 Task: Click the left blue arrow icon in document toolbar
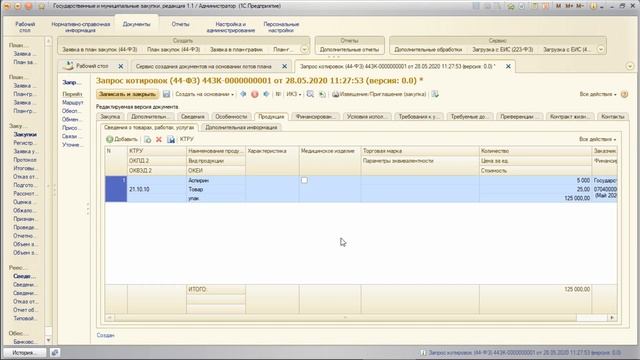(x=243, y=94)
